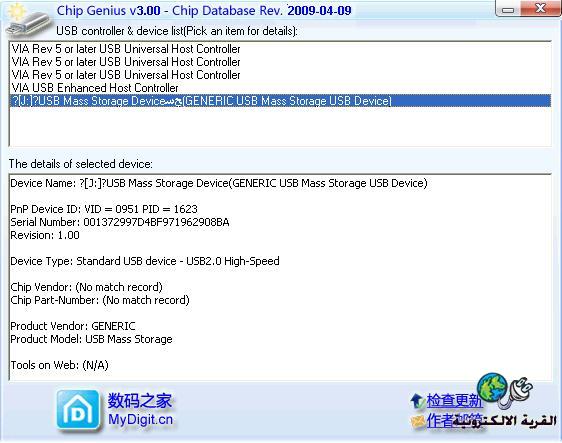The image size is (562, 443).
Task: Click the USB flash drive app icon
Action: pyautogui.click(x=27, y=21)
